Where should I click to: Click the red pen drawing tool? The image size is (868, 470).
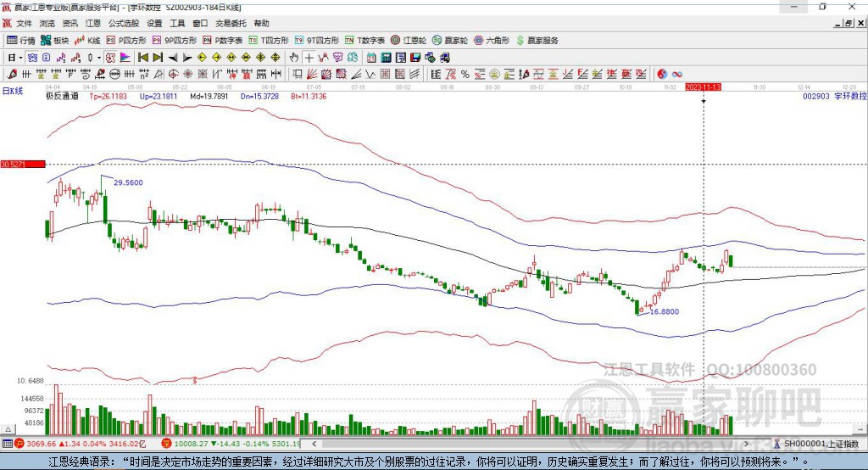tap(12, 74)
